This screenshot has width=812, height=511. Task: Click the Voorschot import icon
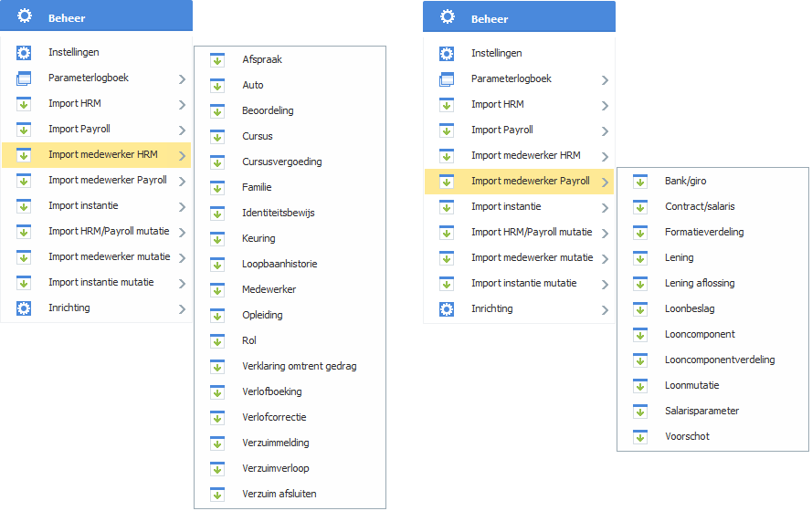[x=640, y=437]
